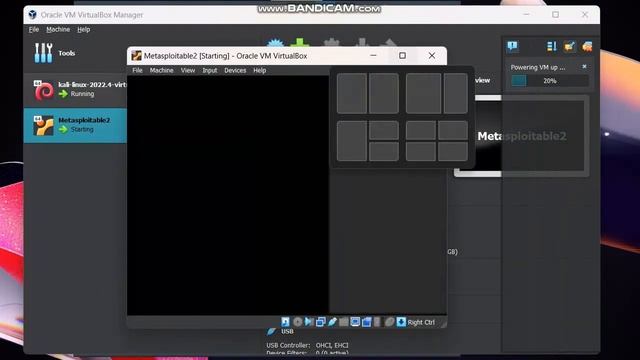640x360 pixels.
Task: Snap window to top-left quadrant of four-grid layout
Action: click(x=421, y=130)
